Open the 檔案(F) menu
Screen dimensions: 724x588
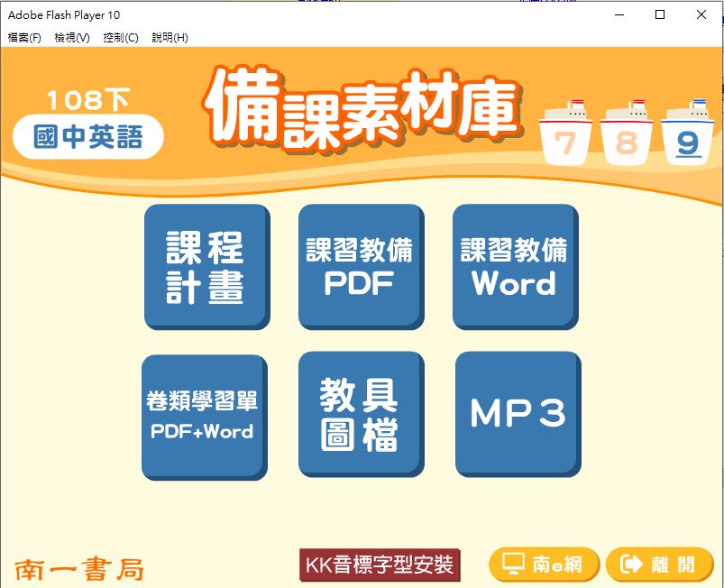[24, 38]
